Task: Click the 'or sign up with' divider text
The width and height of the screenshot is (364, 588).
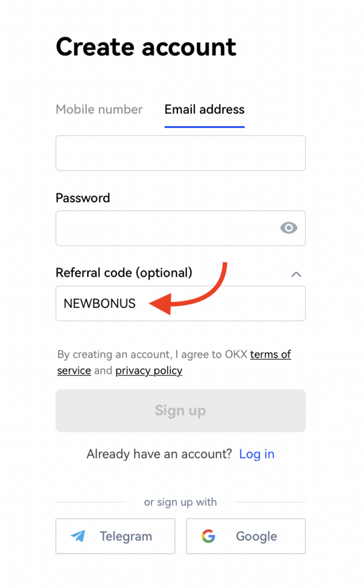Action: tap(180, 502)
